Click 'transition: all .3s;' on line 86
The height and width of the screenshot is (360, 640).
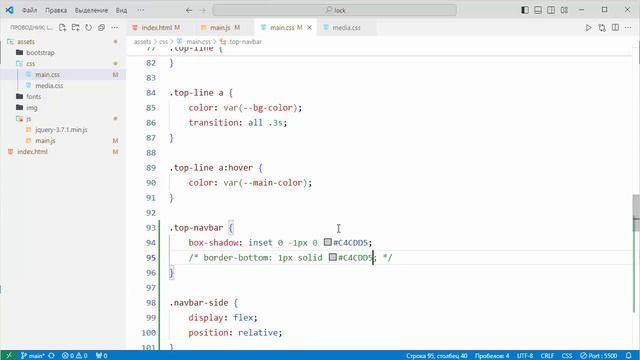pyautogui.click(x=238, y=123)
